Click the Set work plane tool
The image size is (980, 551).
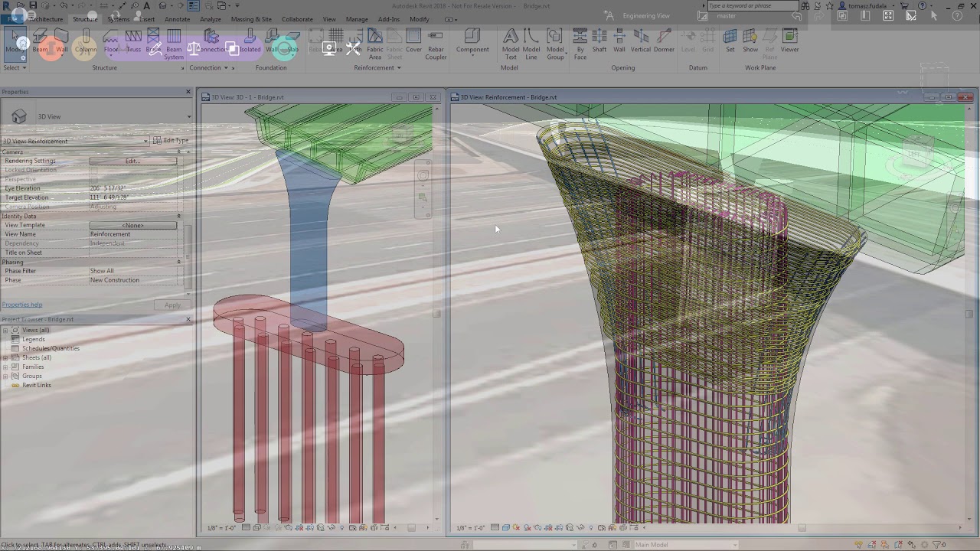pyautogui.click(x=730, y=42)
